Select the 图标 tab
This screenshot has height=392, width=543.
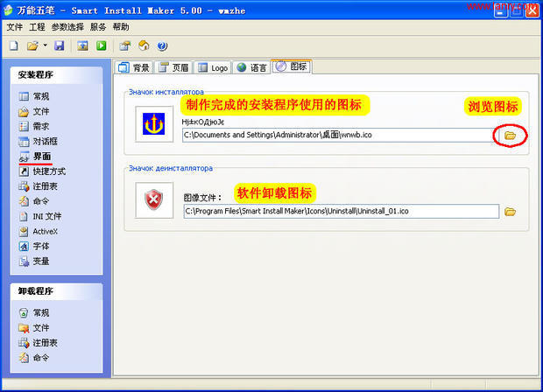tap(292, 66)
